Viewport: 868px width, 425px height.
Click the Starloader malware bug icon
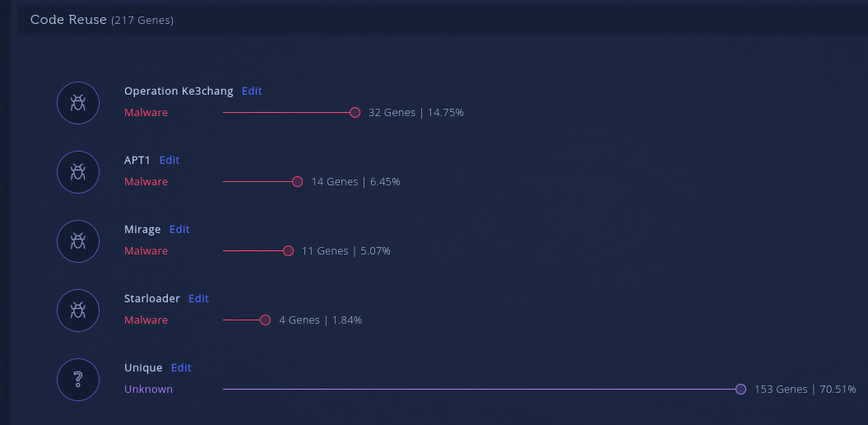(x=78, y=311)
